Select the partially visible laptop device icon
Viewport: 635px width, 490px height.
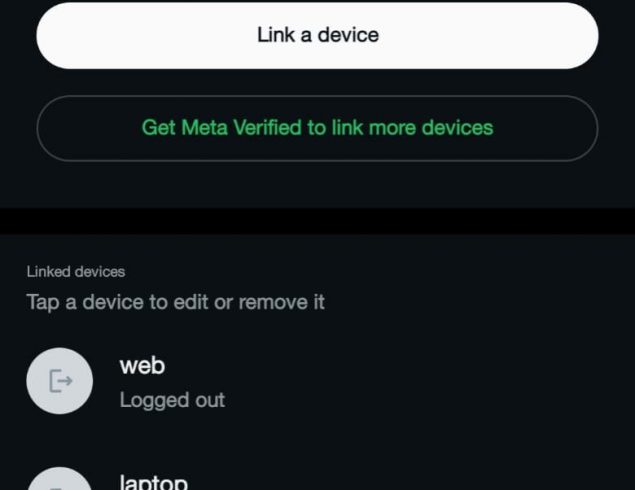point(60,479)
